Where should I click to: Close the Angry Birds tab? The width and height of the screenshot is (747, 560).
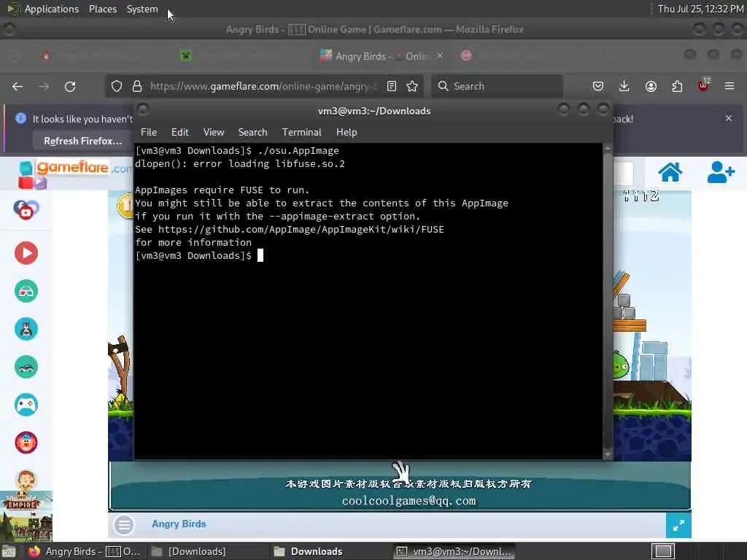coord(440,55)
